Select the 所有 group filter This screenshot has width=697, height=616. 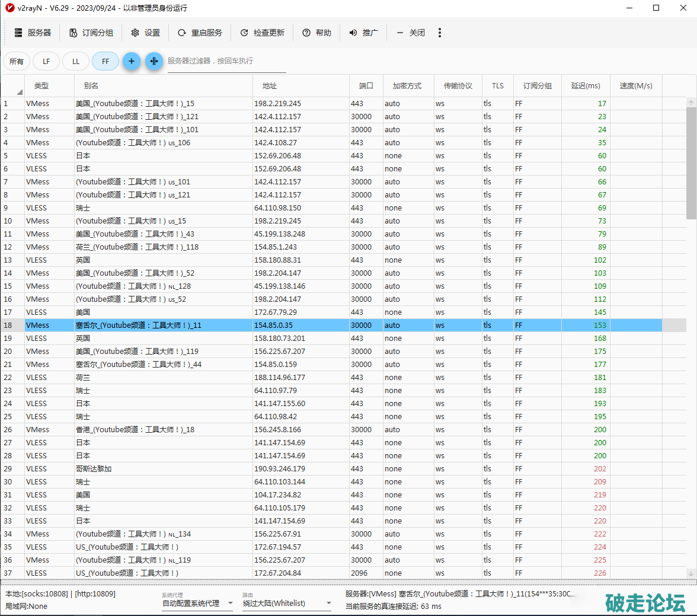pos(17,61)
